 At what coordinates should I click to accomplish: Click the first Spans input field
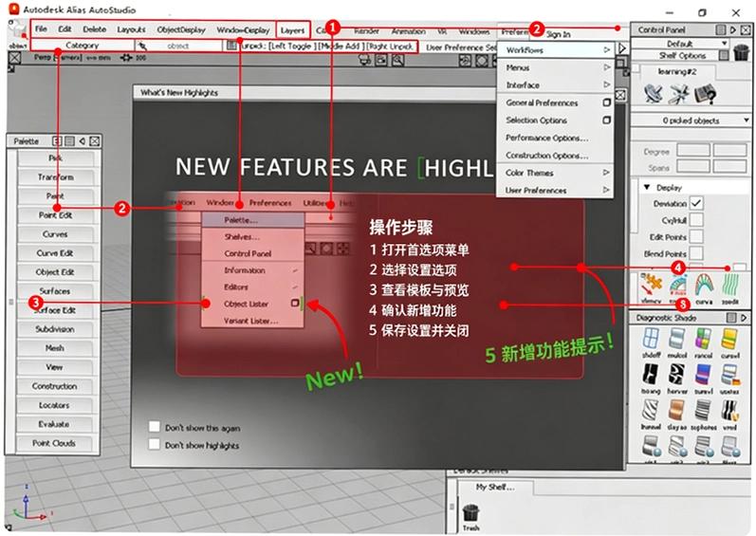pyautogui.click(x=693, y=167)
